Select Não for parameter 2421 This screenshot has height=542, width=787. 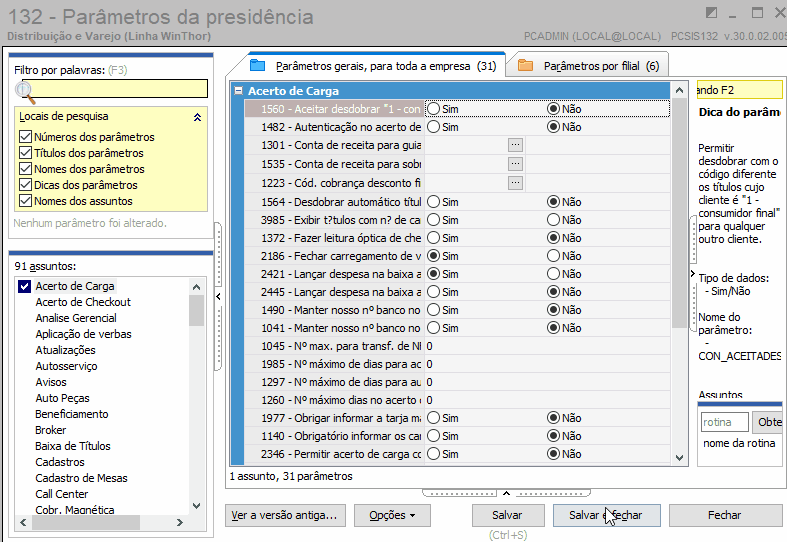[x=553, y=274]
